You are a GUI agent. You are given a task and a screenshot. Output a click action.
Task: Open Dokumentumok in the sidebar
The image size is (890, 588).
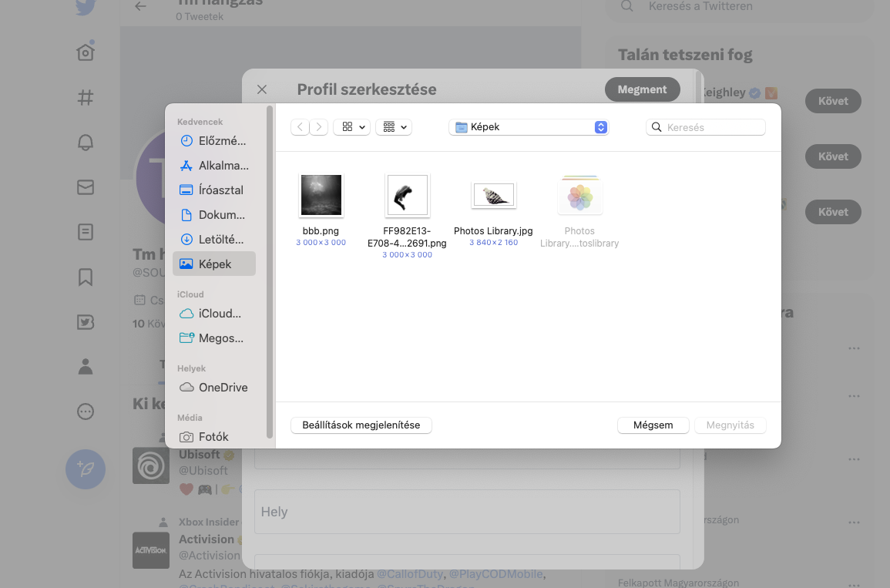click(x=214, y=214)
